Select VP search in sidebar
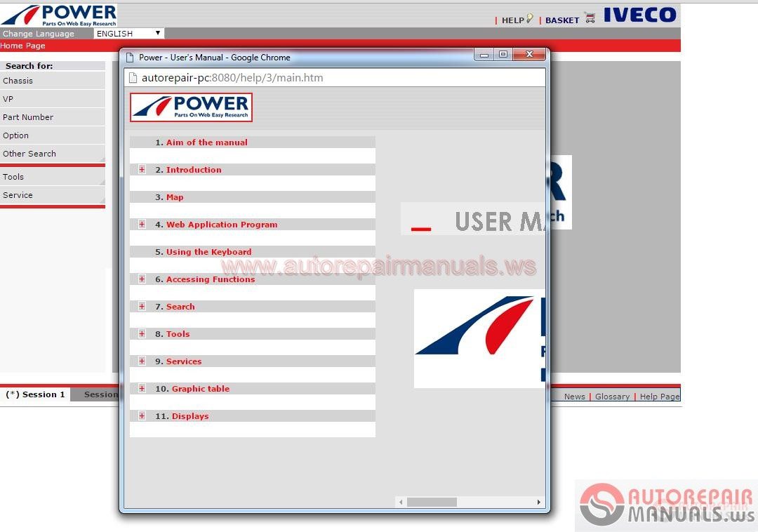Viewport: 758px width, 532px height. click(52, 99)
